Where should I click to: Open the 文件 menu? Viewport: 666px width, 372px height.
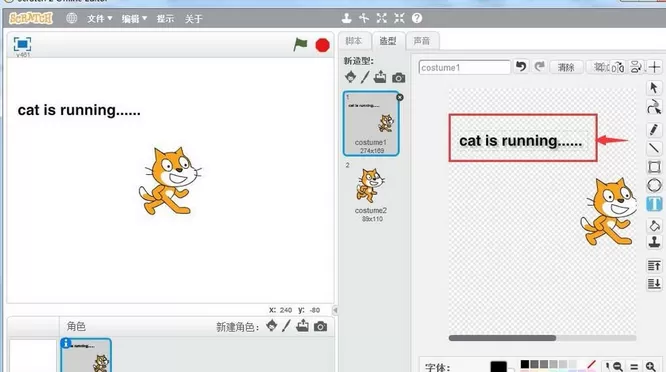[100, 19]
